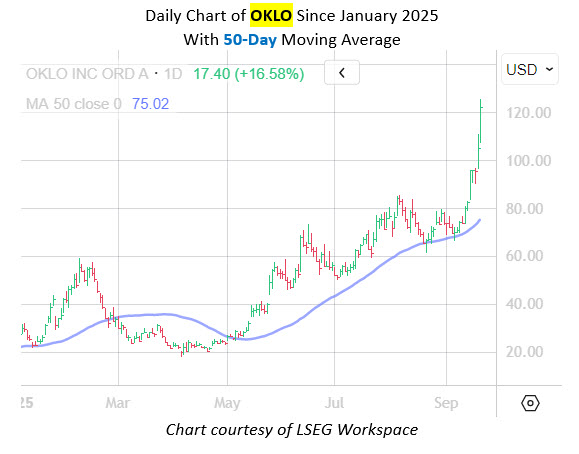Open chart settings hexagon icon
Screen dimensions: 579x454
(530, 403)
